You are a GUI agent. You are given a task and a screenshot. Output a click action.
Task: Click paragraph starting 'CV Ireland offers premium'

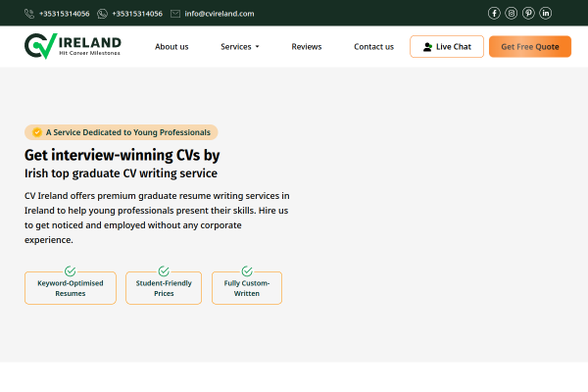pyautogui.click(x=157, y=218)
